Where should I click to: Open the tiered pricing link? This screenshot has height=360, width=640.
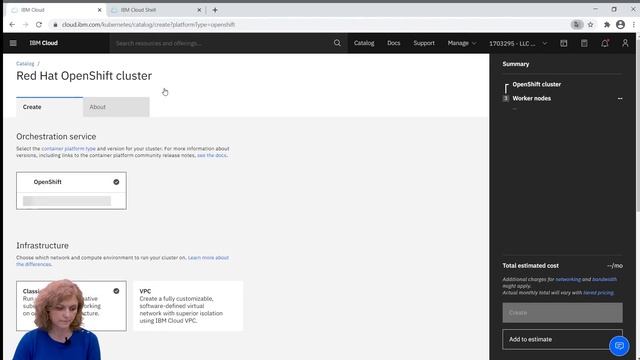tap(598, 293)
